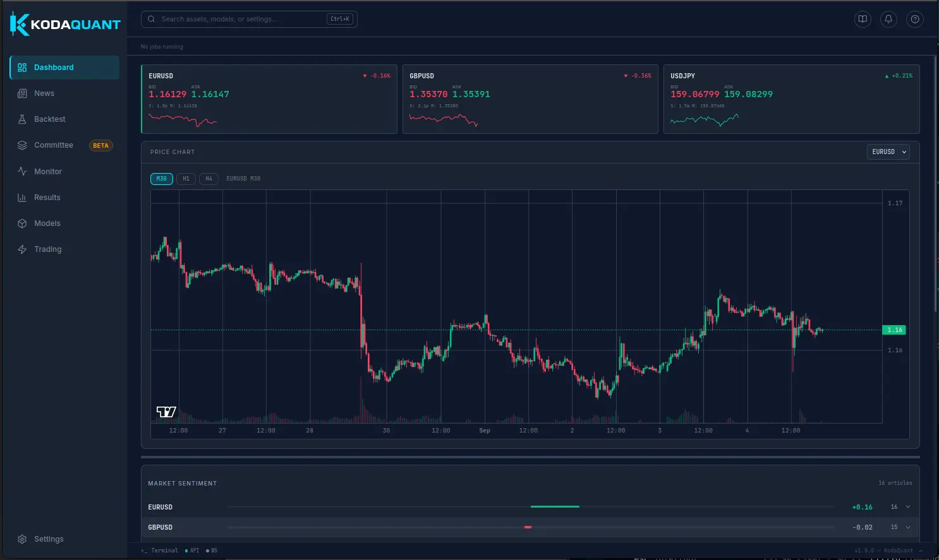The width and height of the screenshot is (939, 560).
Task: Open the Results bar-chart icon
Action: coord(22,198)
